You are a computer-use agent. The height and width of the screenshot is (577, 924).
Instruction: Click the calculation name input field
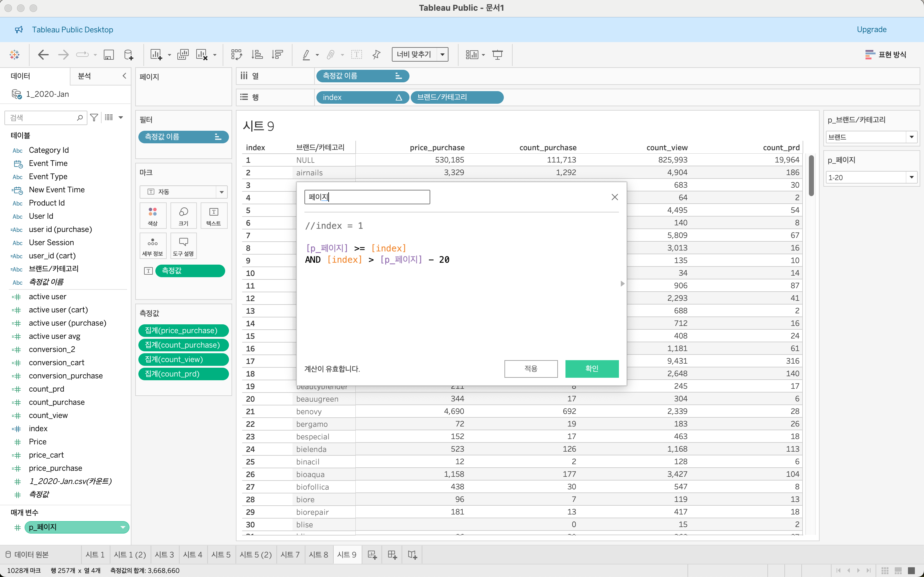[367, 197]
